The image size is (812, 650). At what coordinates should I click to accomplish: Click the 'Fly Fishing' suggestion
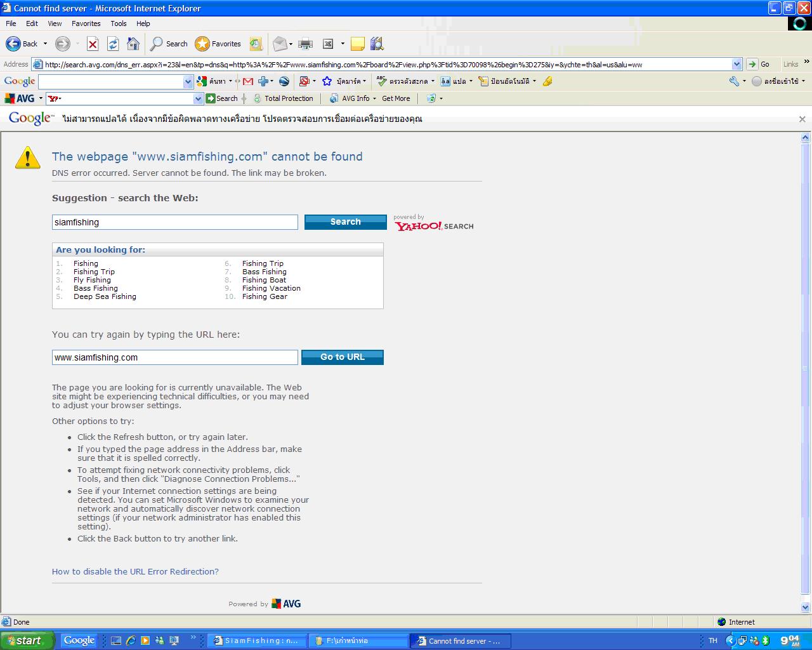[92, 280]
